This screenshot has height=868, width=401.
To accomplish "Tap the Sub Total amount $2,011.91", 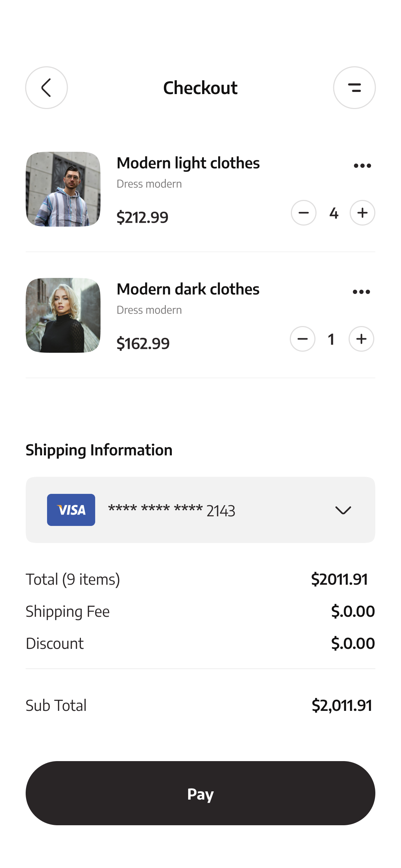I will 342,706.
